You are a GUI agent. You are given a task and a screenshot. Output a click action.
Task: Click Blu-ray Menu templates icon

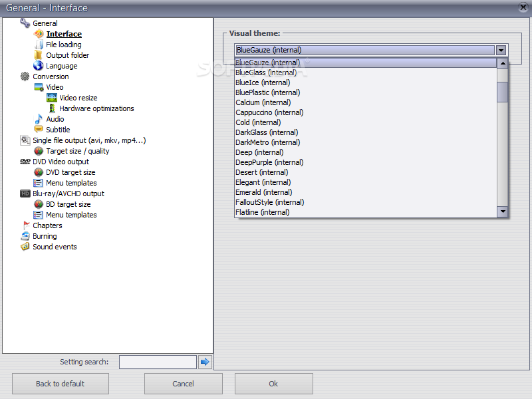(x=38, y=215)
